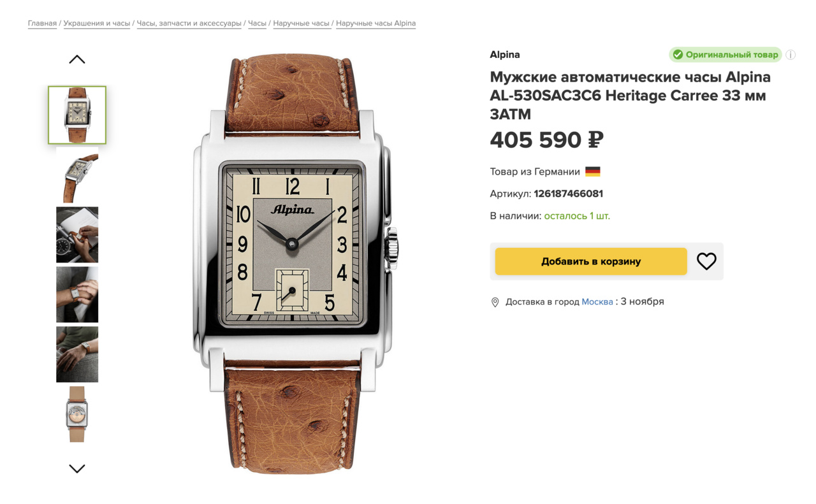Click the location pin delivery icon

click(x=495, y=302)
